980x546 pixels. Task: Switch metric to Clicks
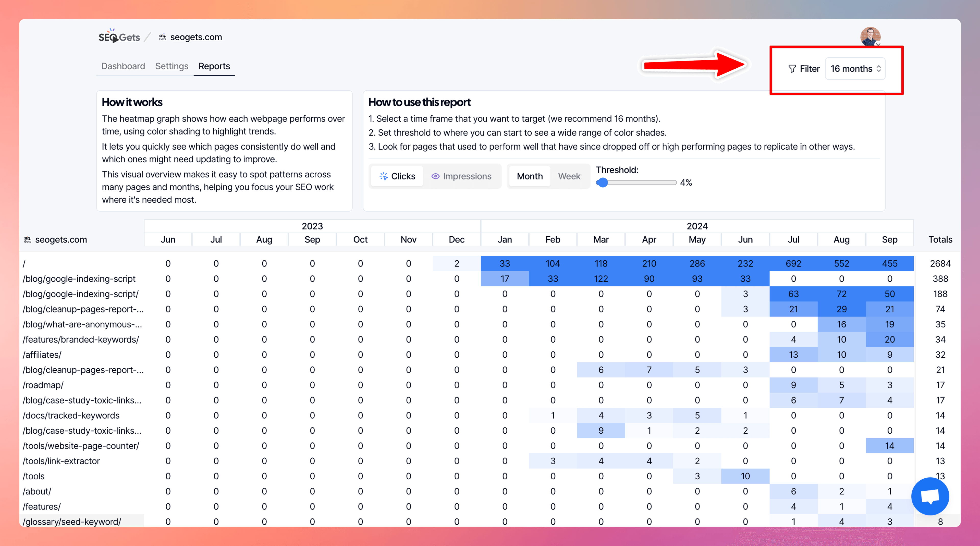(397, 176)
